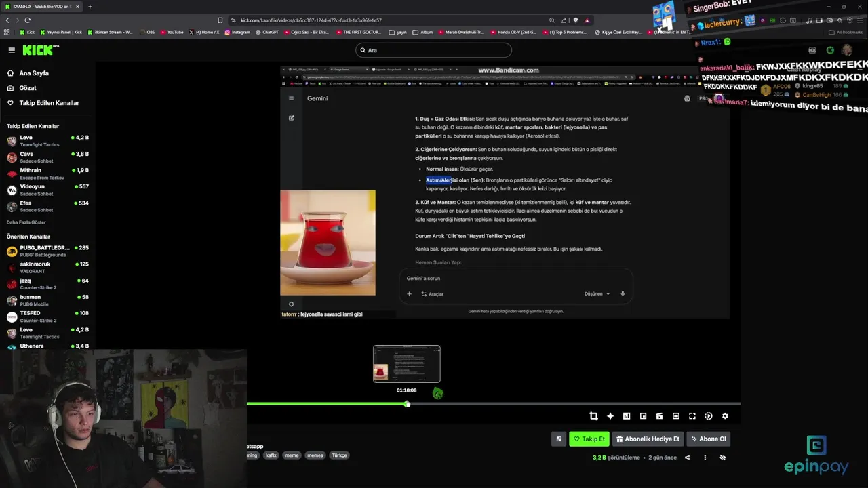The height and width of the screenshot is (488, 868).
Task: Open the apps grid in bookmarks bar
Action: click(x=7, y=32)
